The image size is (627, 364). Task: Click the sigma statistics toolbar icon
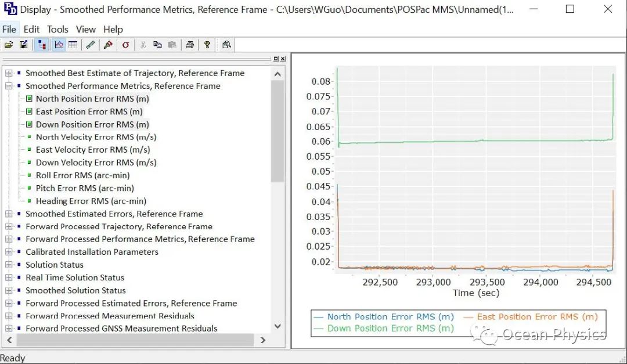[x=125, y=45]
